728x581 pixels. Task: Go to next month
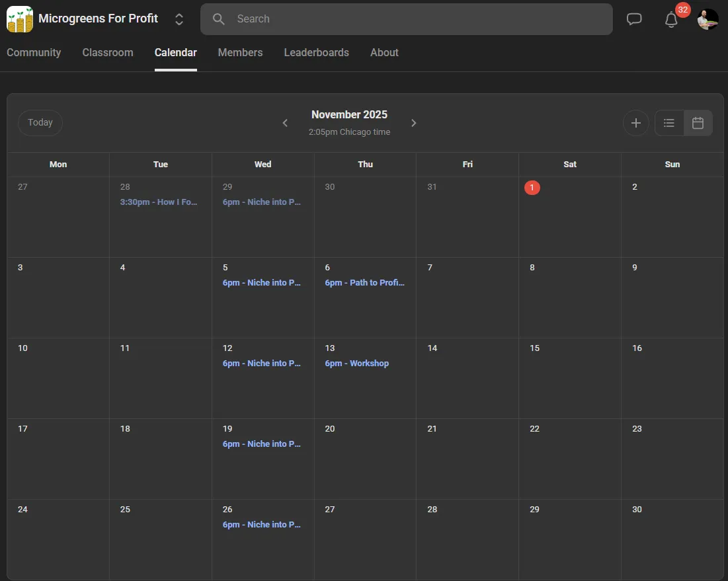(x=414, y=123)
